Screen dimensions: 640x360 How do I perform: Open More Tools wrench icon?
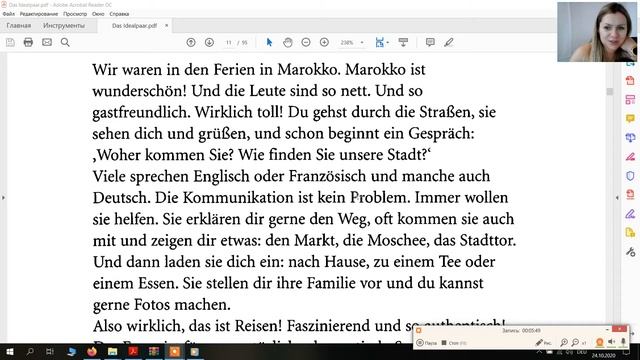point(630,252)
